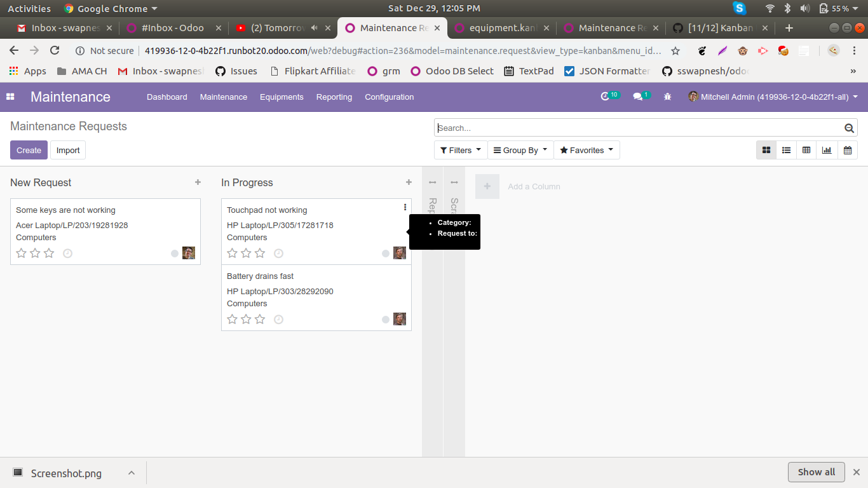Open the pivot view

pos(806,150)
